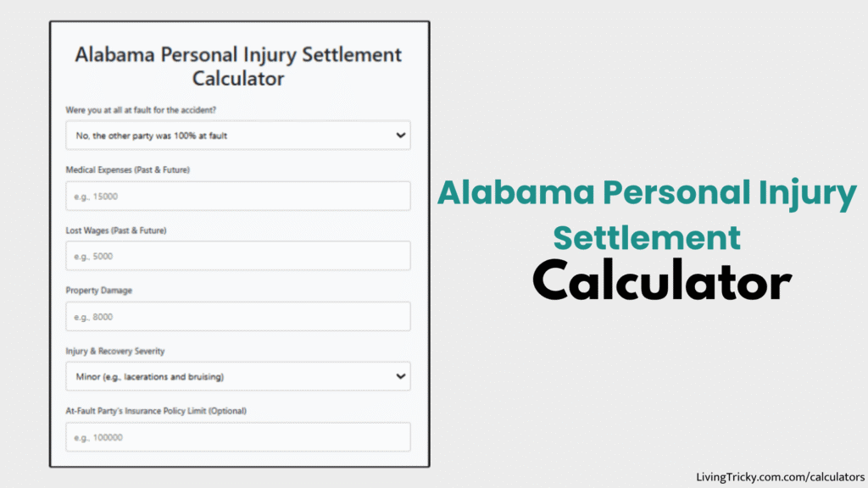Click the 'e.g., 100000' placeholder field
The height and width of the screenshot is (488, 868).
[237, 436]
